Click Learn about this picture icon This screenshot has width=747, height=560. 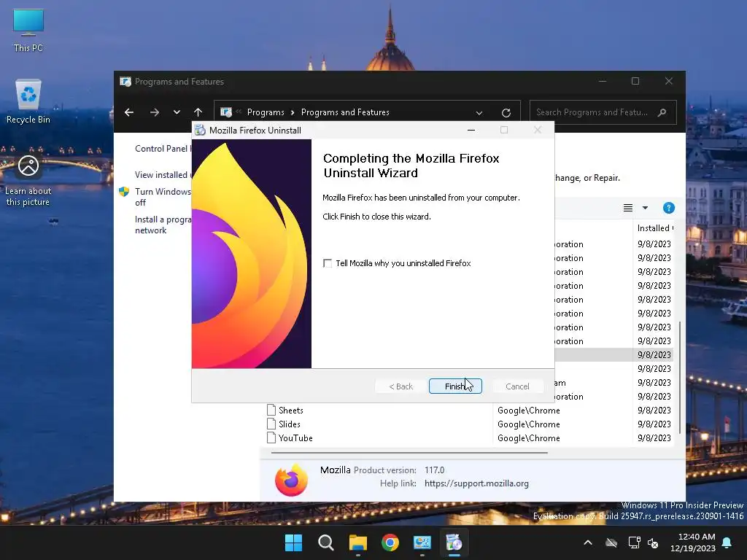coord(28,181)
